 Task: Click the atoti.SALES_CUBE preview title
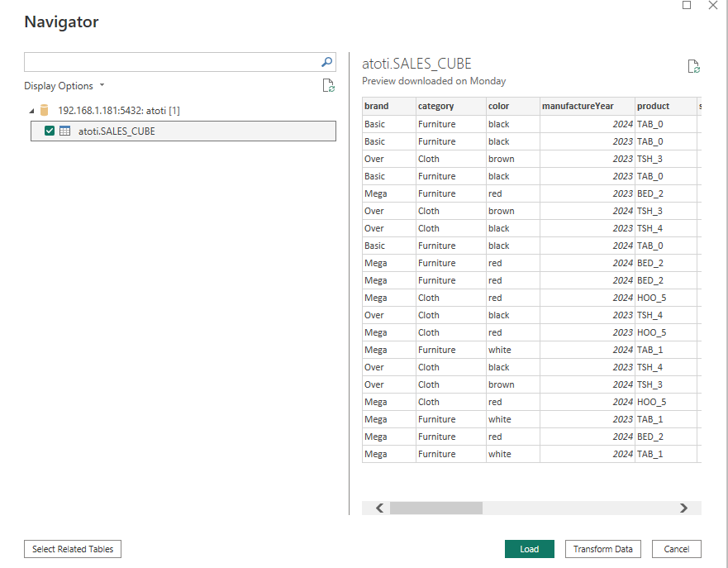[x=416, y=64]
